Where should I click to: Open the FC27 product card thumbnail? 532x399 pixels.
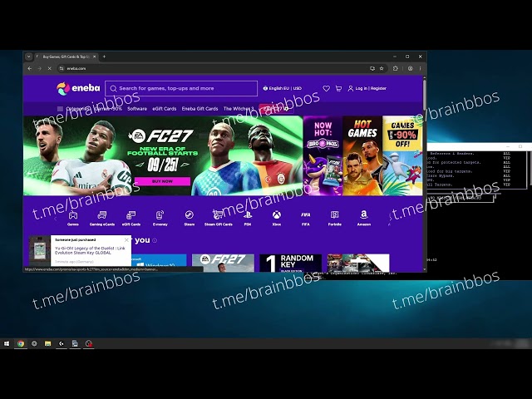pos(223,263)
